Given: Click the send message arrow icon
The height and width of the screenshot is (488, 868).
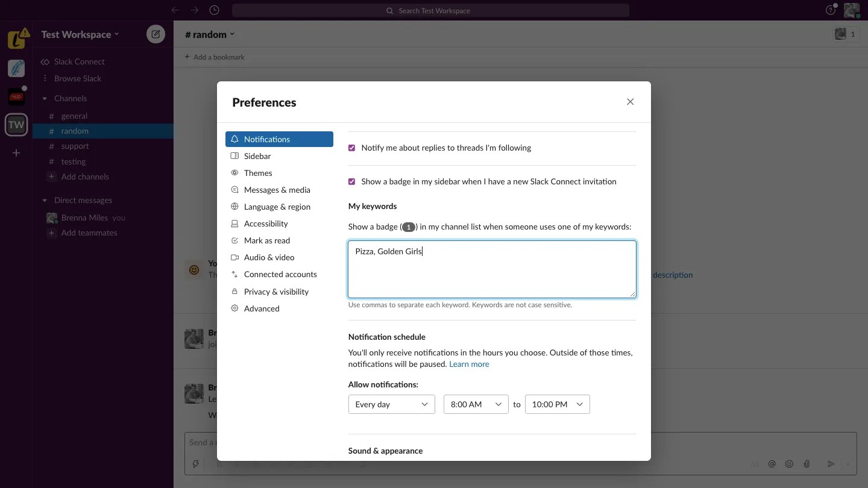Looking at the screenshot, I should [x=831, y=464].
